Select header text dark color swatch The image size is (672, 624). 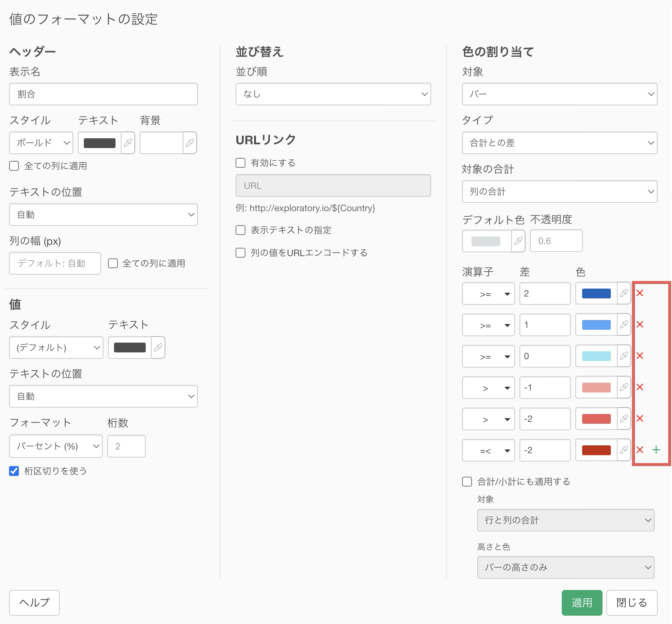100,143
